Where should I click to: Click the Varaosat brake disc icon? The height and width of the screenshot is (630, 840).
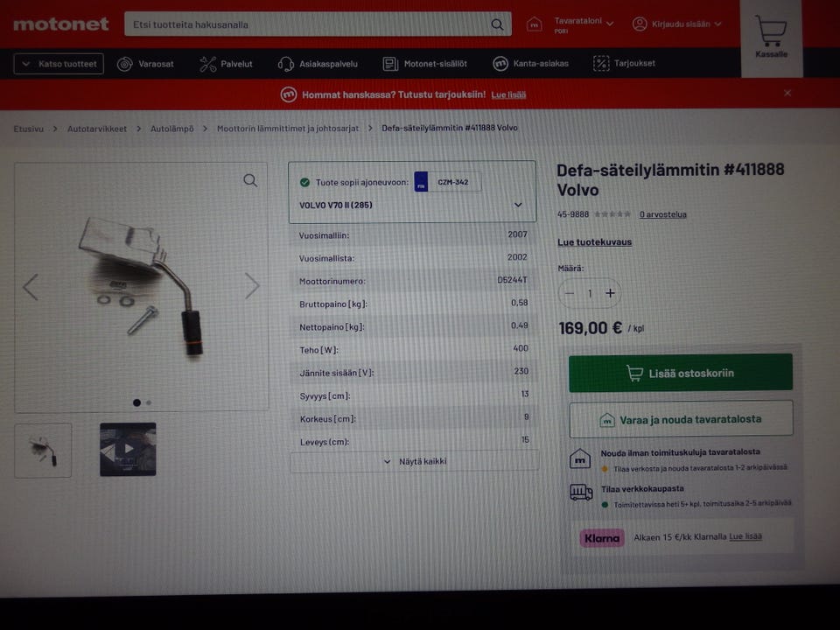coord(125,64)
